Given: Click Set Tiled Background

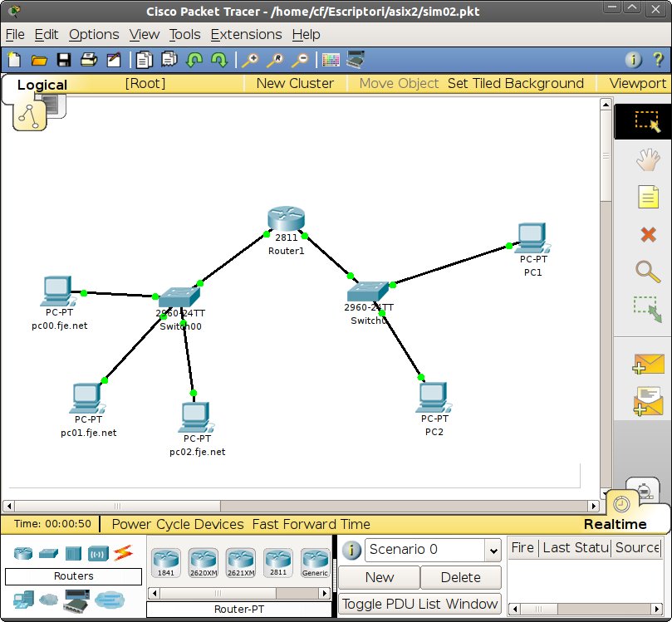Looking at the screenshot, I should pyautogui.click(x=516, y=83).
